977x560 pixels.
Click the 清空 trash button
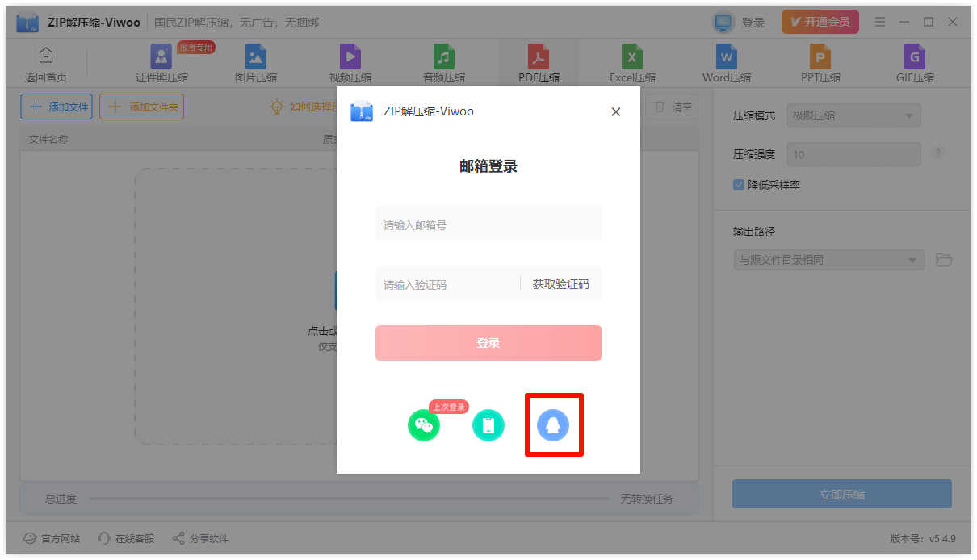pos(672,107)
